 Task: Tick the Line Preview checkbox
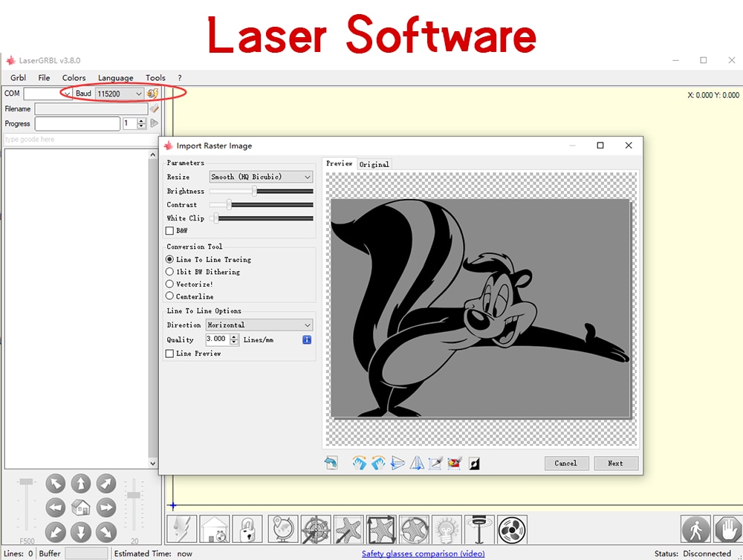(169, 354)
